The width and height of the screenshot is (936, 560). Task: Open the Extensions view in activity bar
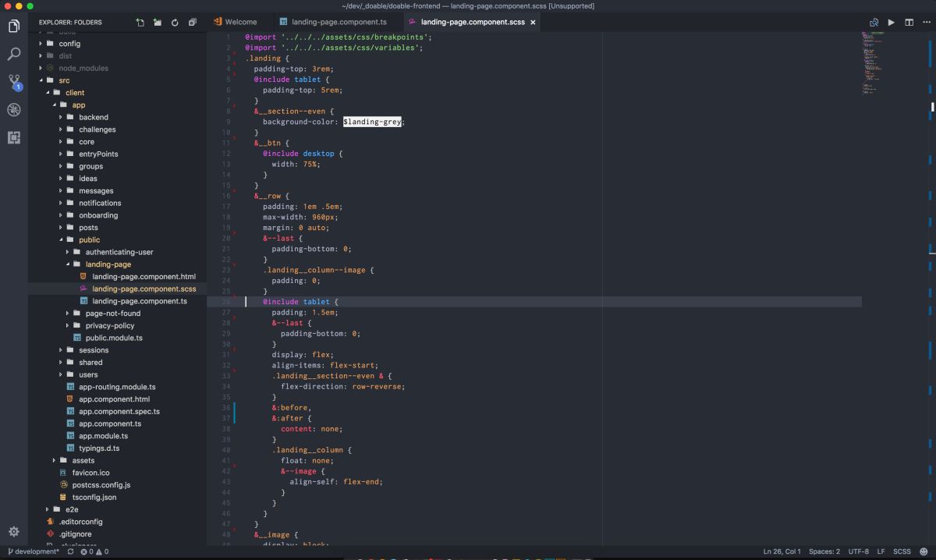pos(14,137)
